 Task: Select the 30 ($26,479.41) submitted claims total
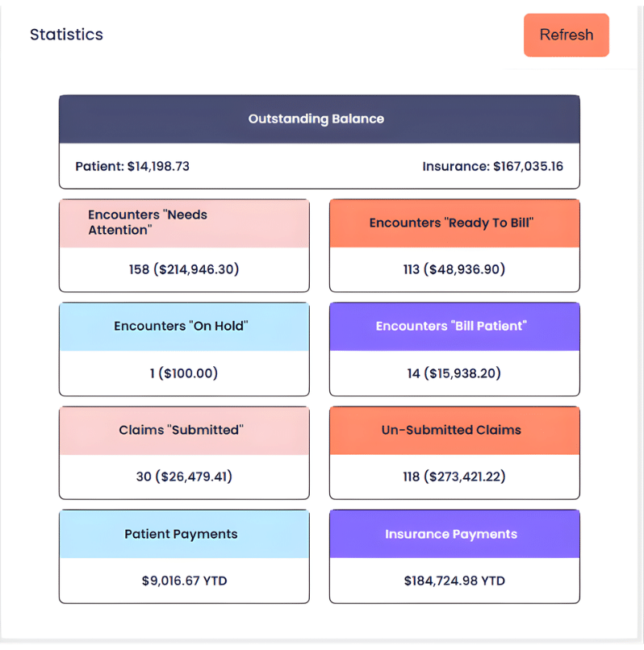pos(184,477)
